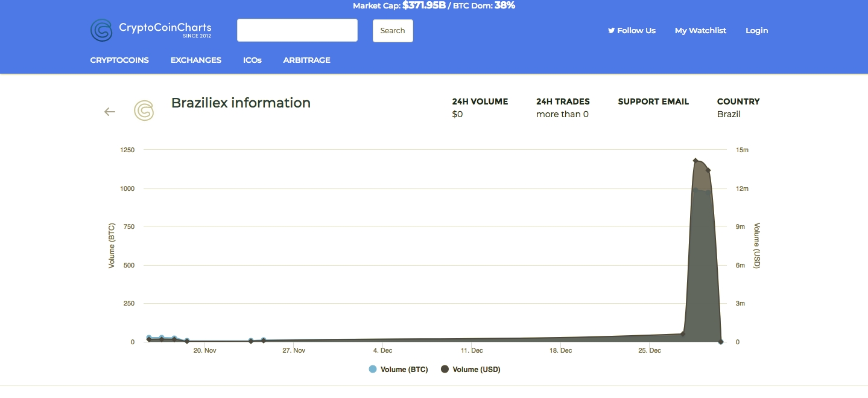This screenshot has height=398, width=868.
Task: Select the 250 BTC axis value
Action: point(129,304)
